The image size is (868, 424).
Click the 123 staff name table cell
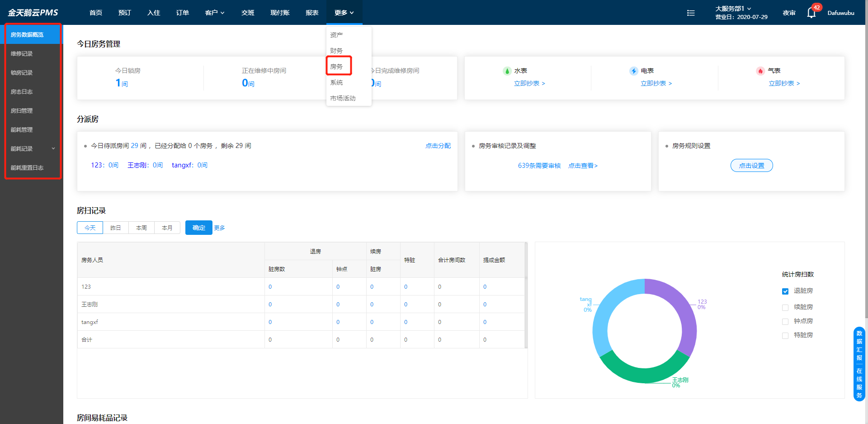[x=171, y=286]
